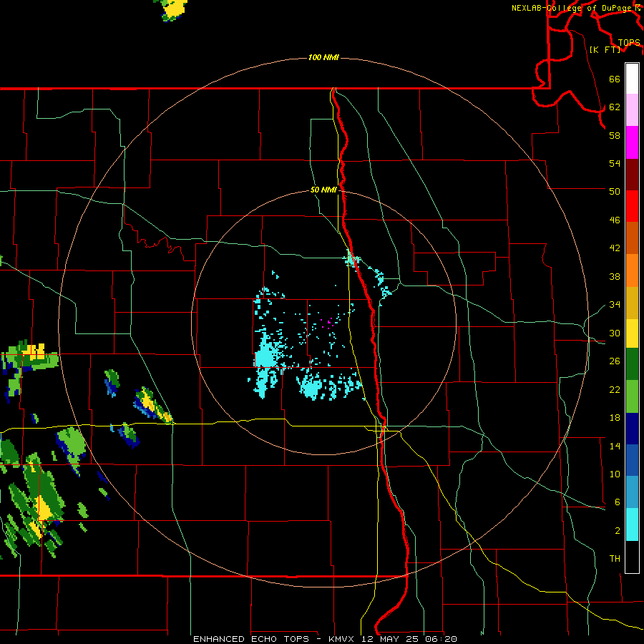The width and height of the screenshot is (644, 644).
Task: Click the '50 NMI' range ring label
Action: pyautogui.click(x=323, y=190)
